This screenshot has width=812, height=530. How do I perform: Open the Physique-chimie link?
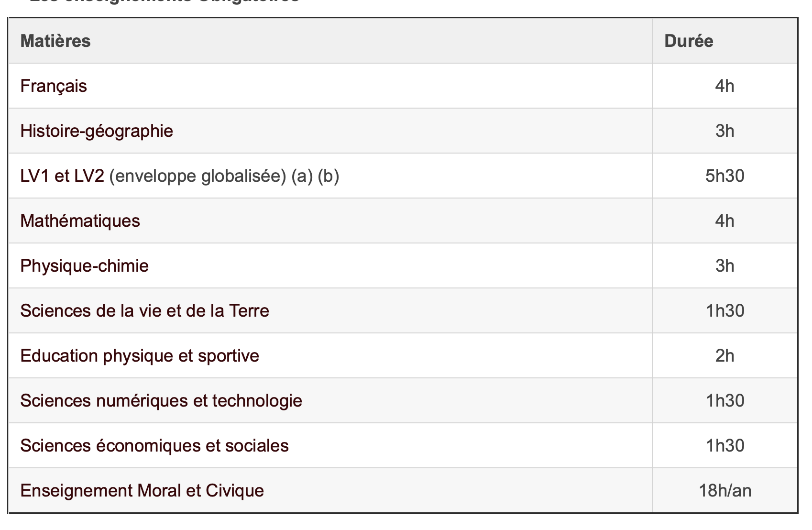coord(85,266)
